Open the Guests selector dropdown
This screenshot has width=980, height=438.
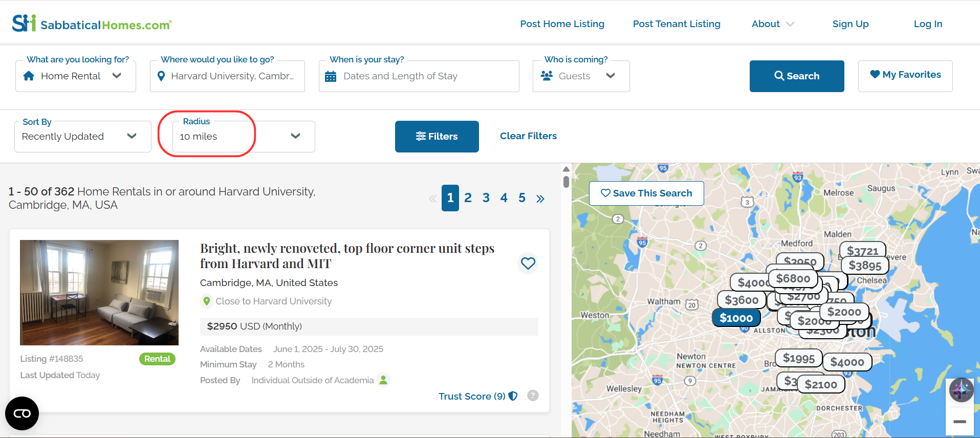pyautogui.click(x=581, y=76)
